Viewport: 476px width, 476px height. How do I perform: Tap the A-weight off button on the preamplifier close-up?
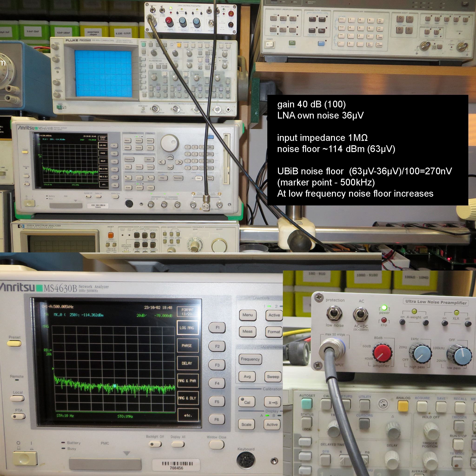point(426,323)
